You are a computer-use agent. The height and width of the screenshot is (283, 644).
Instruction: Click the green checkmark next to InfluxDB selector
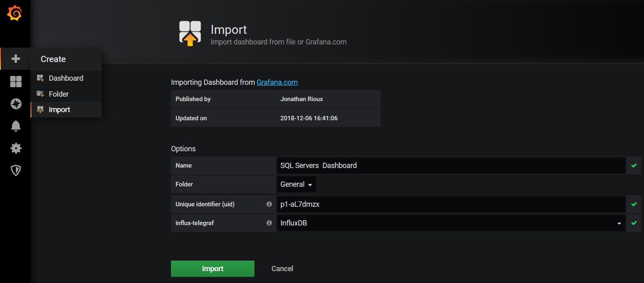[x=634, y=223]
